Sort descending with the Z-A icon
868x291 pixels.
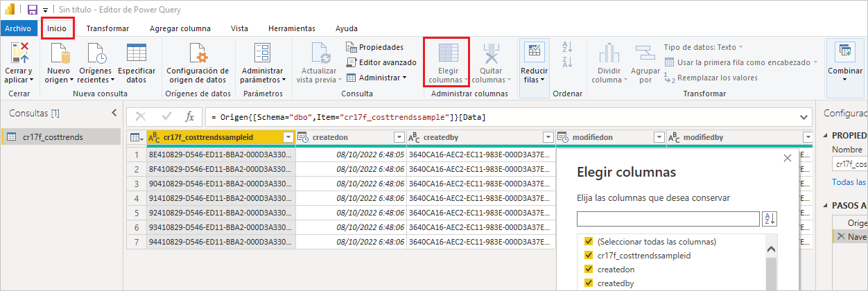(568, 62)
